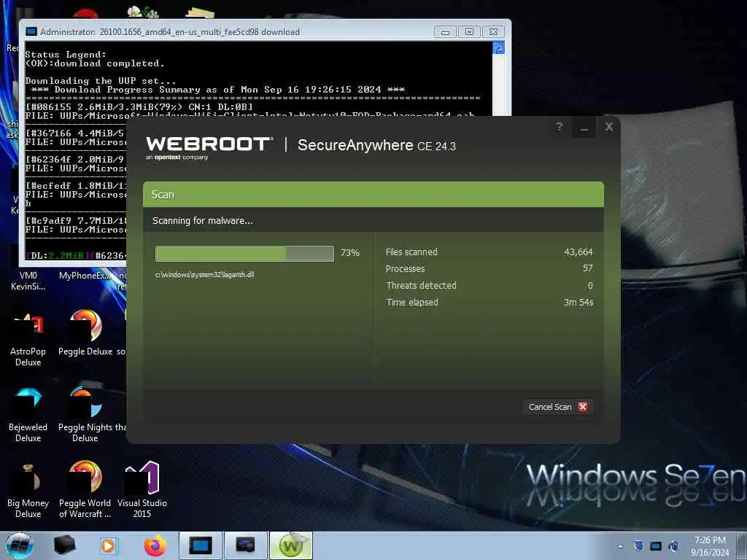Click the Webroot logo
Screen dimensions: 747x560
[x=209, y=148]
